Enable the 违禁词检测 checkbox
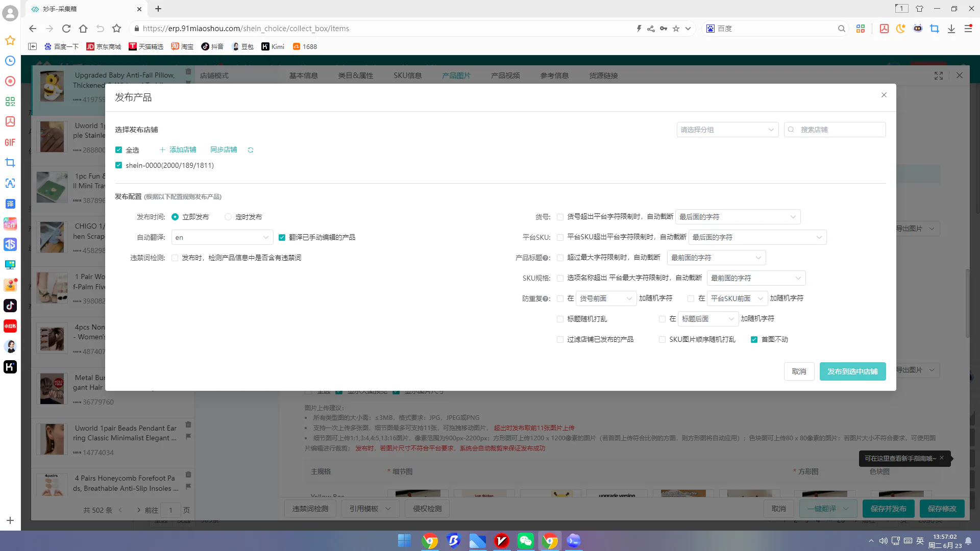The height and width of the screenshot is (551, 980). coord(175,258)
